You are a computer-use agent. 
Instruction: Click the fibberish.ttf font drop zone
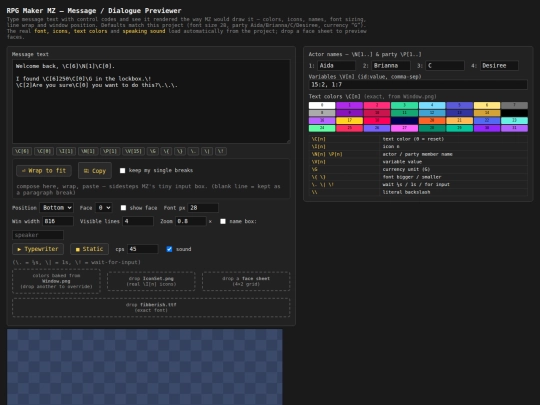point(151,307)
